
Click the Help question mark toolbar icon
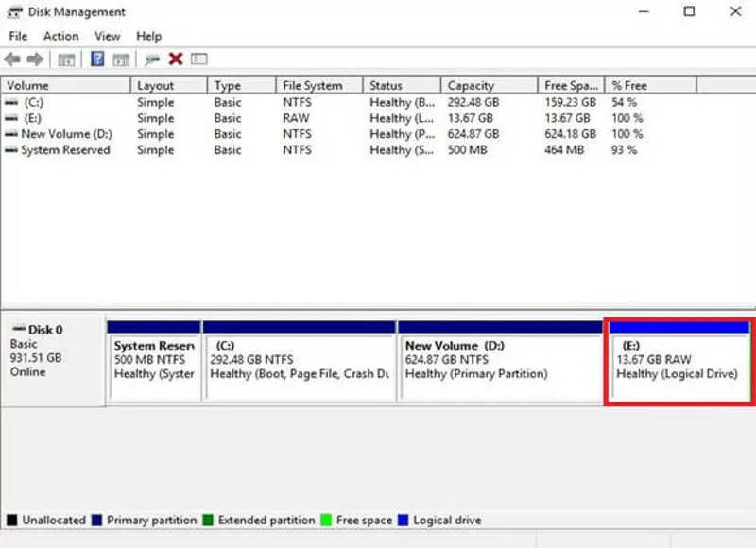(97, 60)
